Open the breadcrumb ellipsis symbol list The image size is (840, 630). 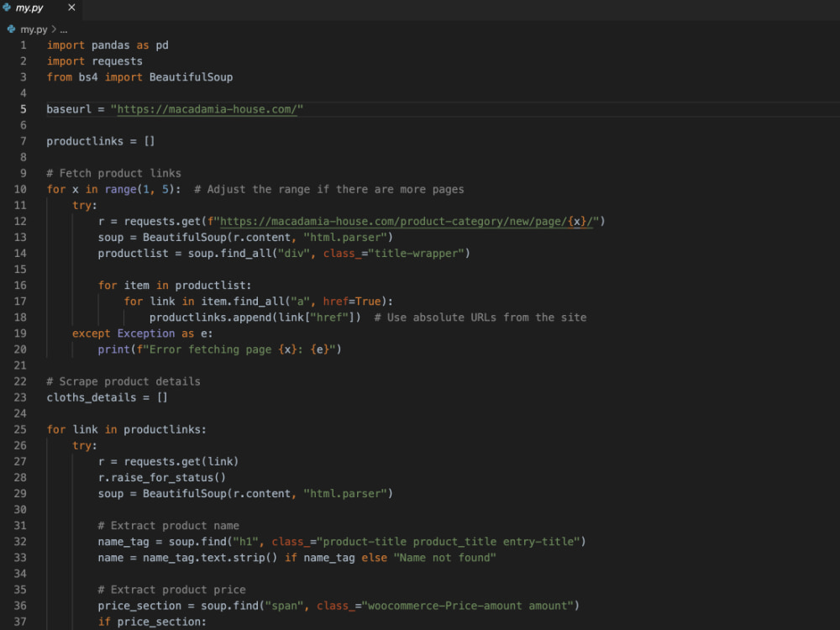64,29
